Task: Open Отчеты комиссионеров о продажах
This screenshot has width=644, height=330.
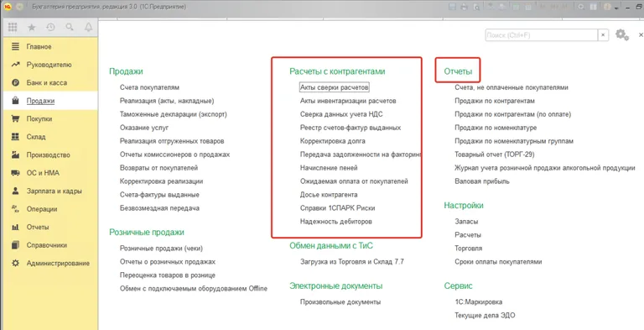Action: 175,155
